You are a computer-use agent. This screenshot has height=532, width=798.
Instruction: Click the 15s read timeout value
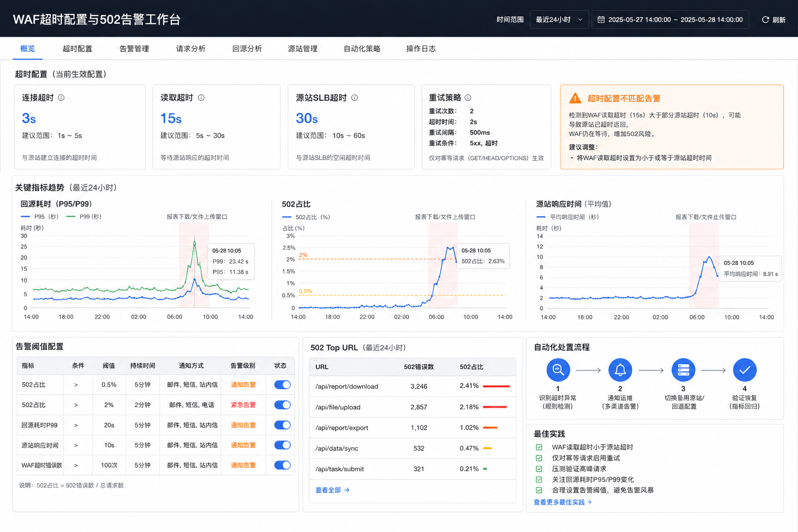(171, 118)
